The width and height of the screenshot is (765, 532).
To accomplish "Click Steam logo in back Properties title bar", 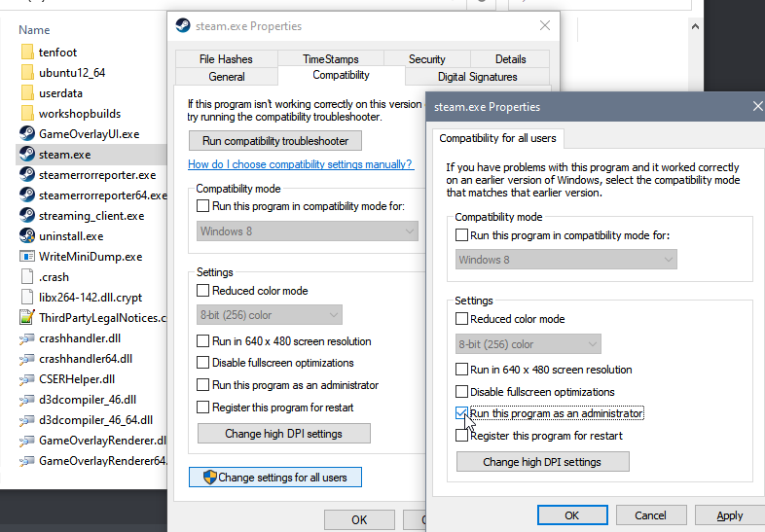I will point(183,25).
